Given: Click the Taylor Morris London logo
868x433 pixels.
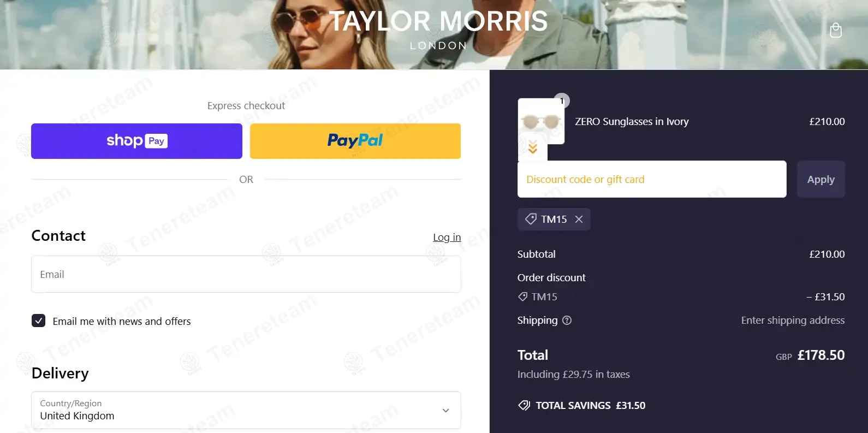Looking at the screenshot, I should coord(438,29).
